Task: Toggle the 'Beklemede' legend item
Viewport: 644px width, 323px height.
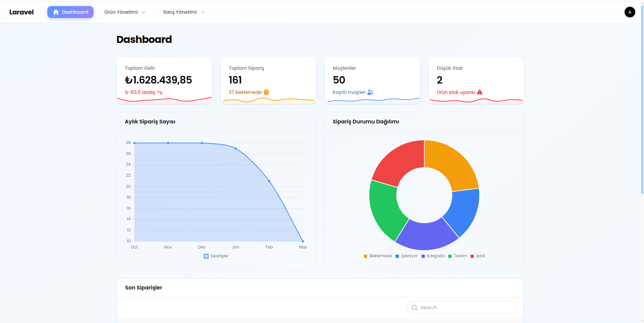Action: tap(378, 256)
